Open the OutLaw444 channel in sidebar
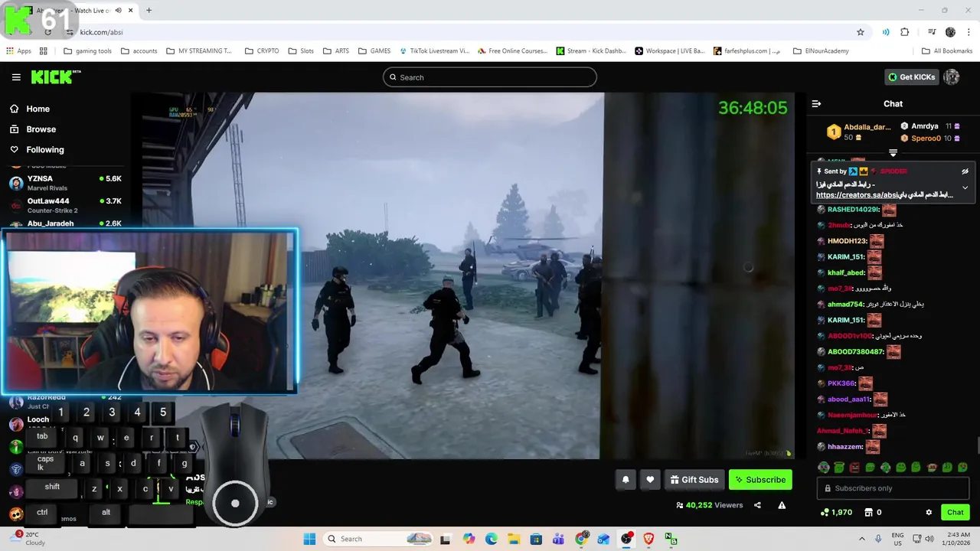 [x=65, y=205]
